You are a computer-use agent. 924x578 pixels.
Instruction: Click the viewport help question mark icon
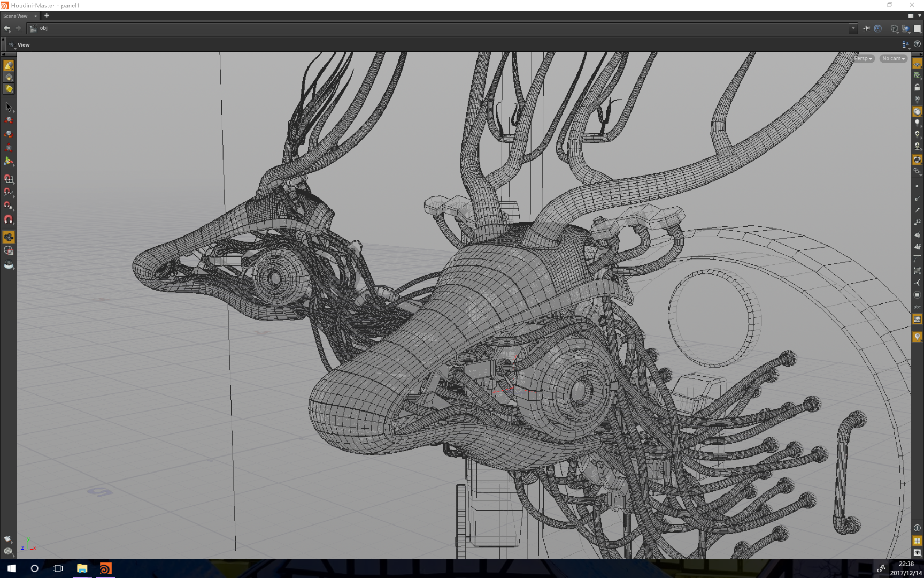(x=918, y=44)
